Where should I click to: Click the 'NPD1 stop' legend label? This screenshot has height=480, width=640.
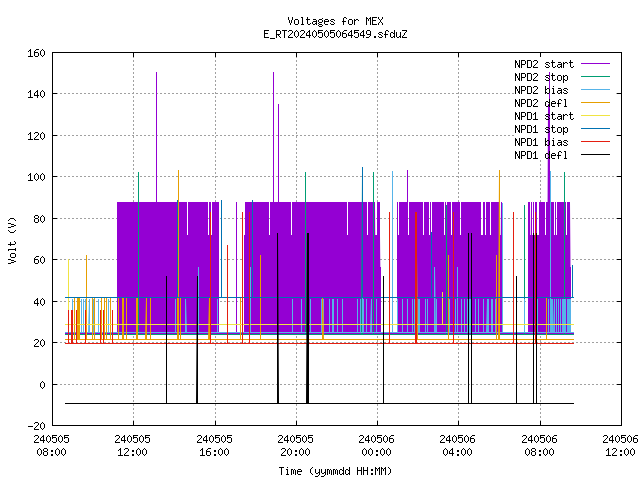pyautogui.click(x=541, y=129)
